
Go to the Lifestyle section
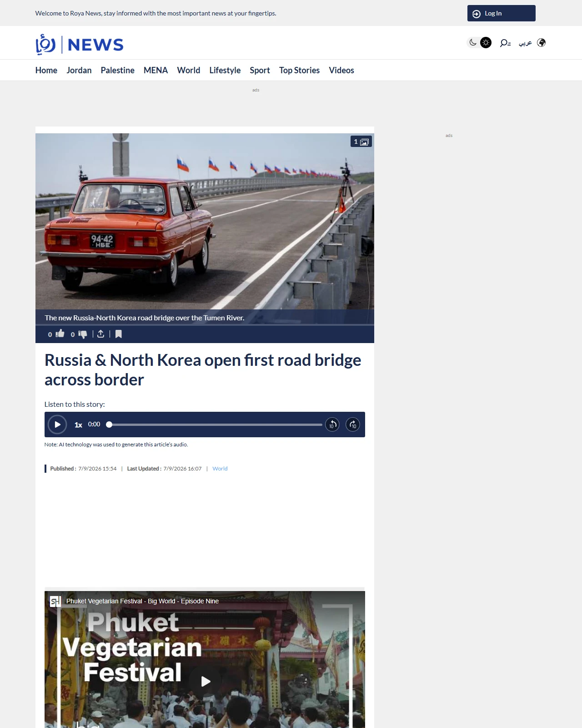[225, 70]
